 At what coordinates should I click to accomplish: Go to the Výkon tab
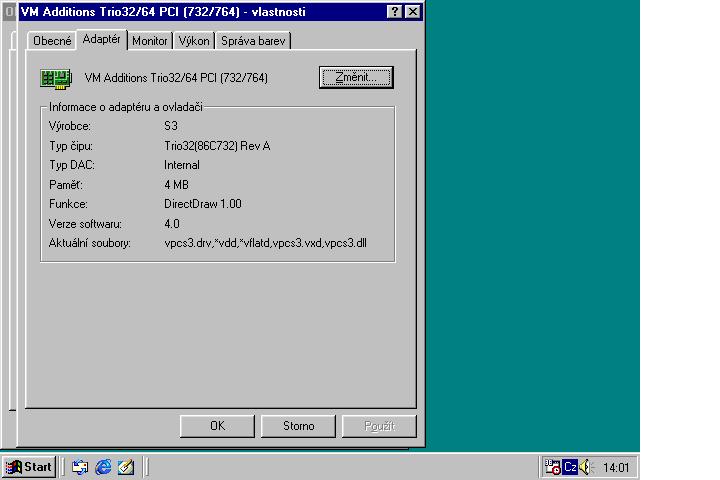(x=194, y=41)
